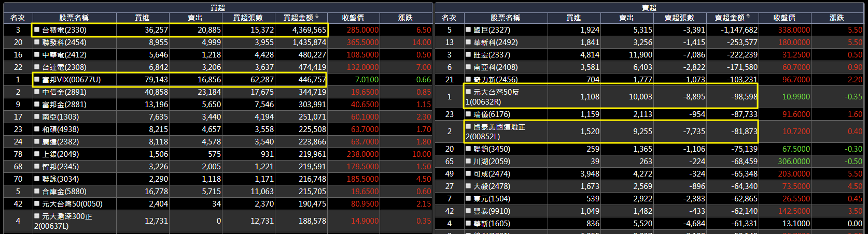
Task: Open stock name 富邦金(2881)
Action: (x=64, y=105)
